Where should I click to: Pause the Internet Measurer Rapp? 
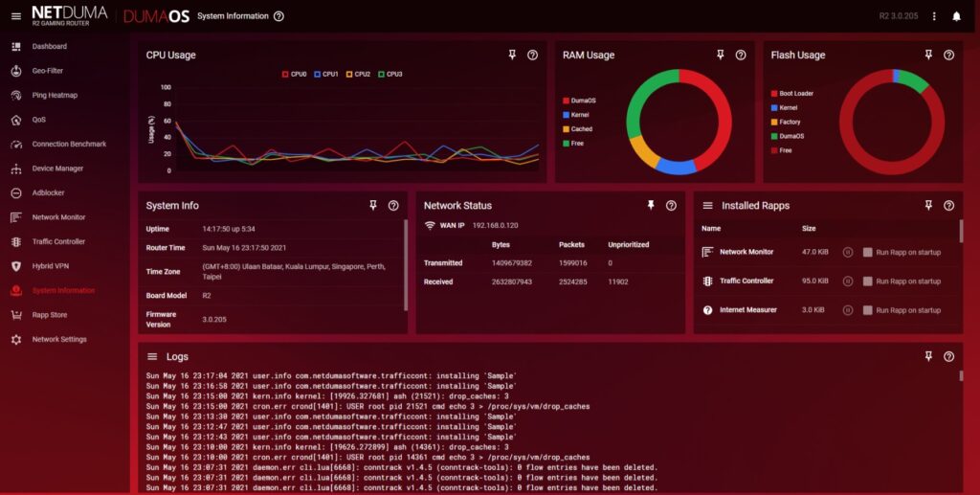848,310
